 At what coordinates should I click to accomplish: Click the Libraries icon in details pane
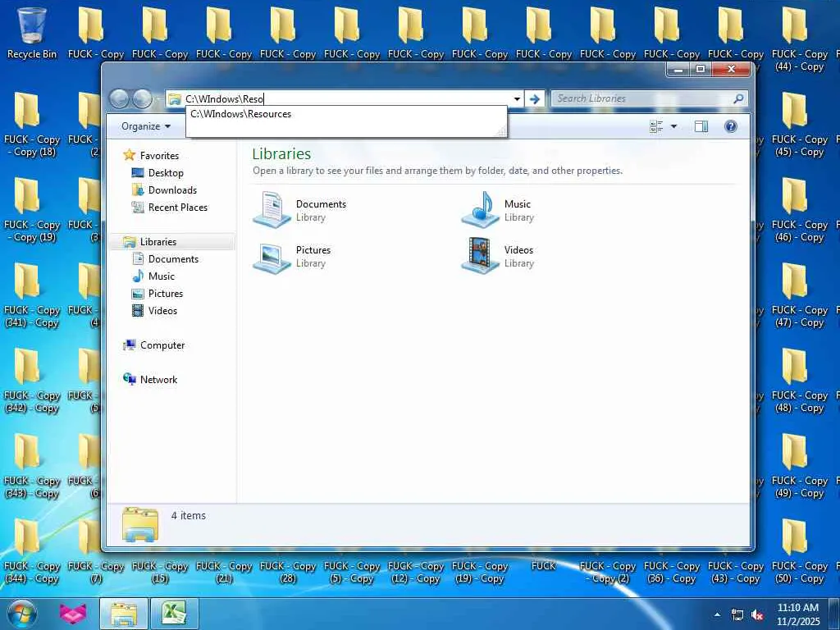coord(140,524)
